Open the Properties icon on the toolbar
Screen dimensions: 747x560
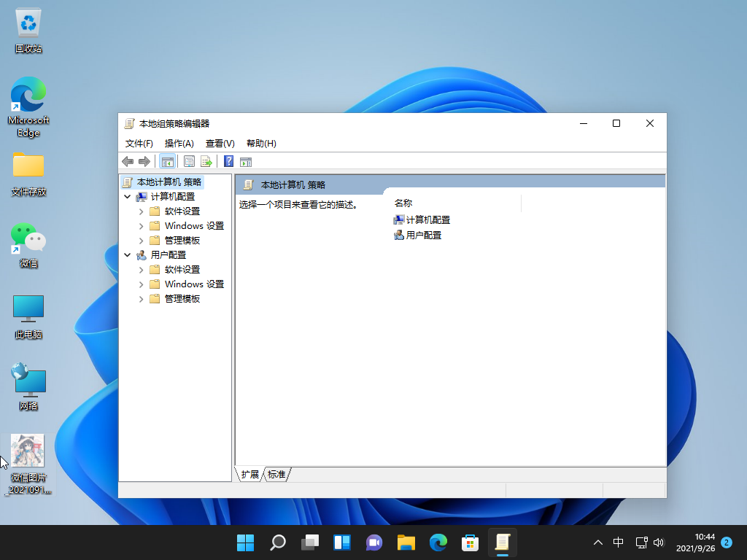pos(189,161)
